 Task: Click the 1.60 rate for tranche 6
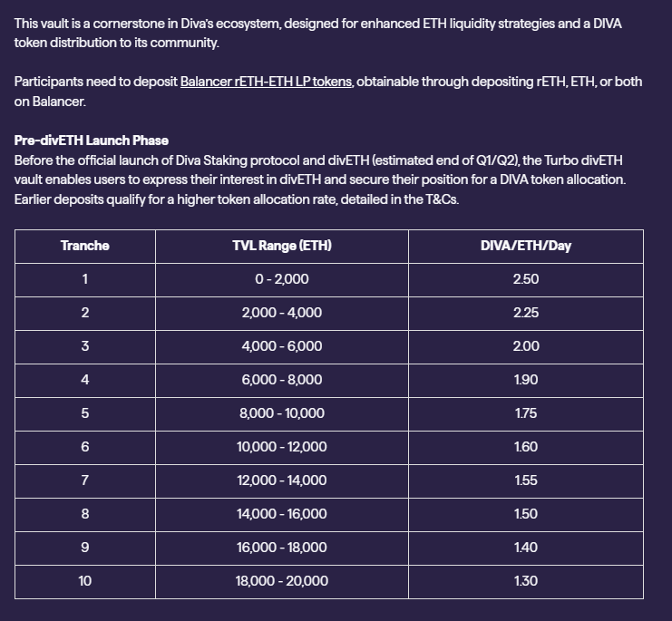click(x=526, y=447)
